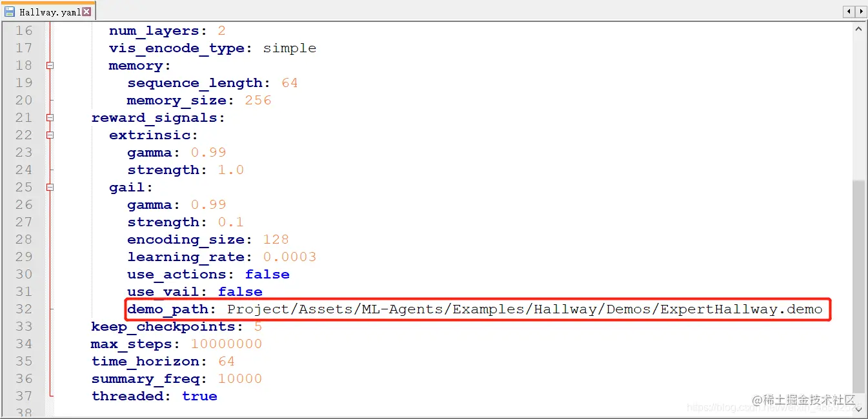868x419 pixels.
Task: Click the false value of use_vail
Action: click(240, 292)
